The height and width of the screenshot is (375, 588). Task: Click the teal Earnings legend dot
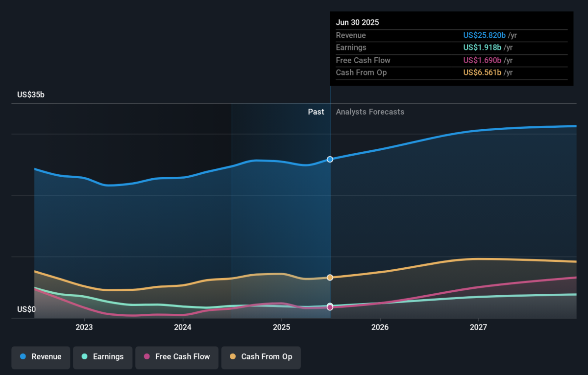[84, 357]
